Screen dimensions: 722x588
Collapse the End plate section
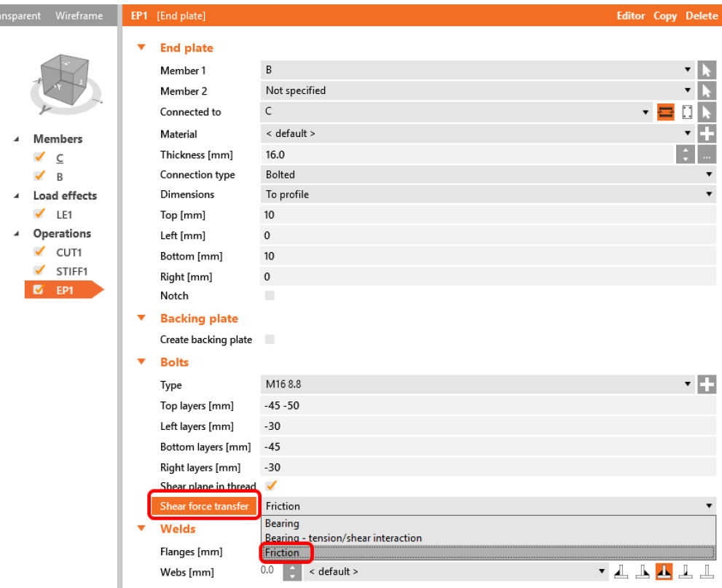(142, 48)
